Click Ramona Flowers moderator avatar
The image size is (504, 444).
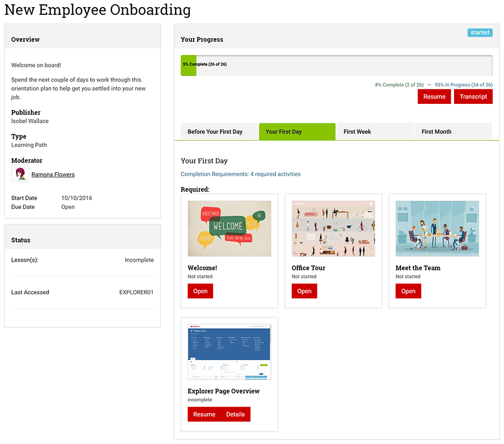(20, 174)
